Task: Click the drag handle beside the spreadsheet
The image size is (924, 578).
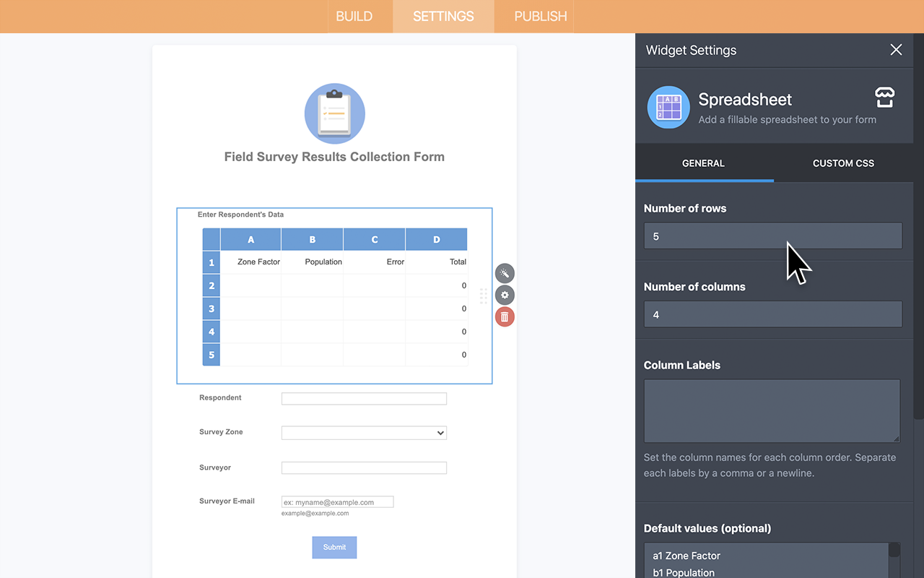Action: point(484,295)
